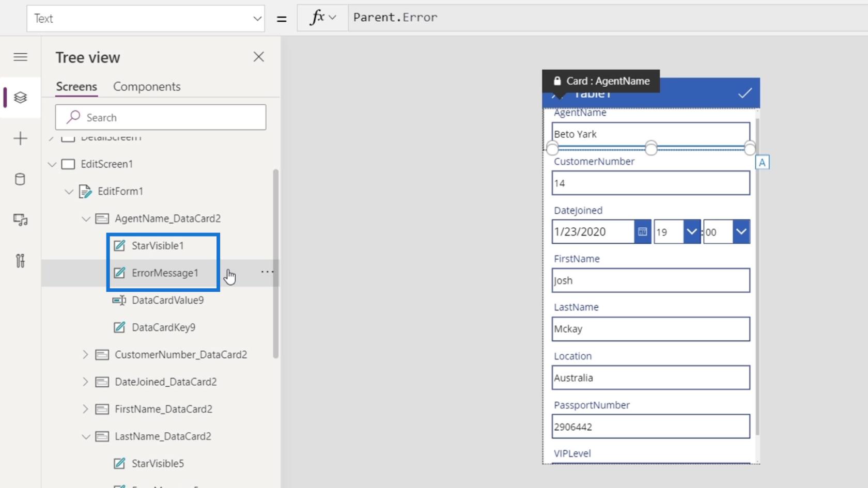The height and width of the screenshot is (488, 868).
Task: Click the form submit checkmark icon
Action: pyautogui.click(x=745, y=93)
